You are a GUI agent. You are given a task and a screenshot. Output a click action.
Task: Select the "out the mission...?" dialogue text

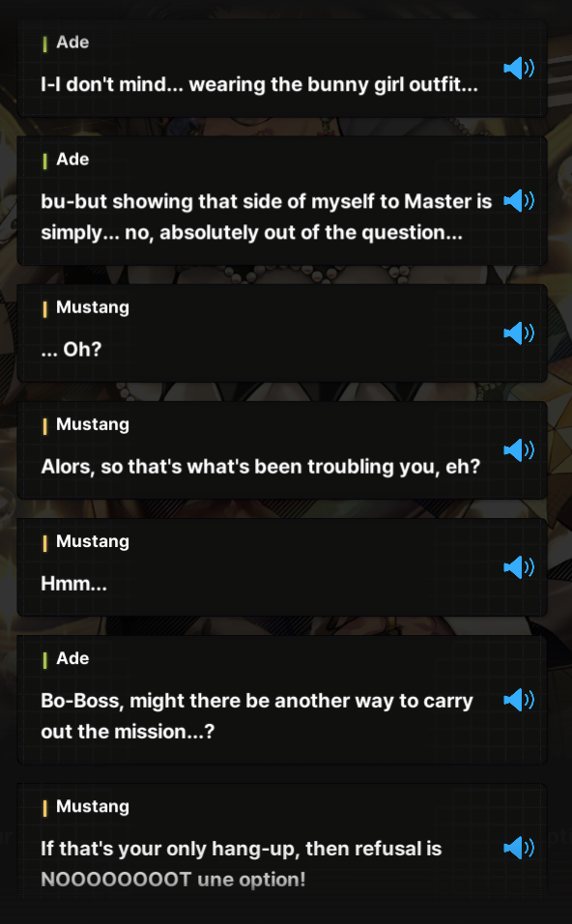click(x=128, y=732)
